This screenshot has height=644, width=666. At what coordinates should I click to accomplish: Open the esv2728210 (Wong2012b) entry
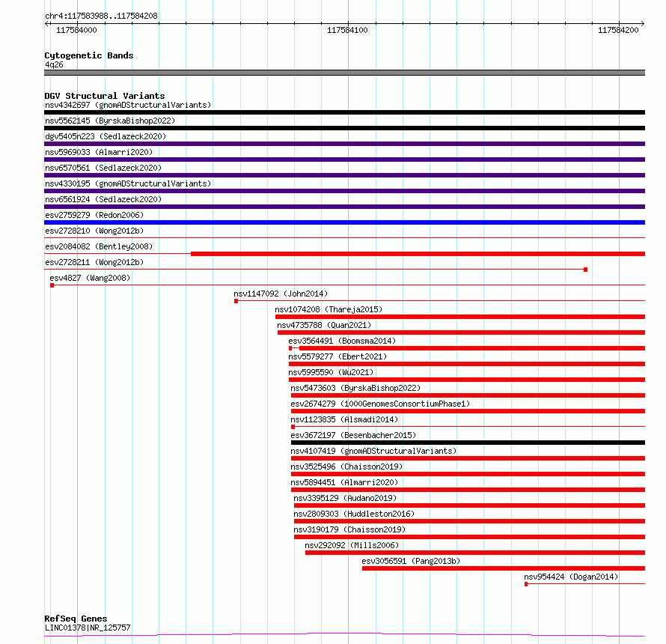94,231
